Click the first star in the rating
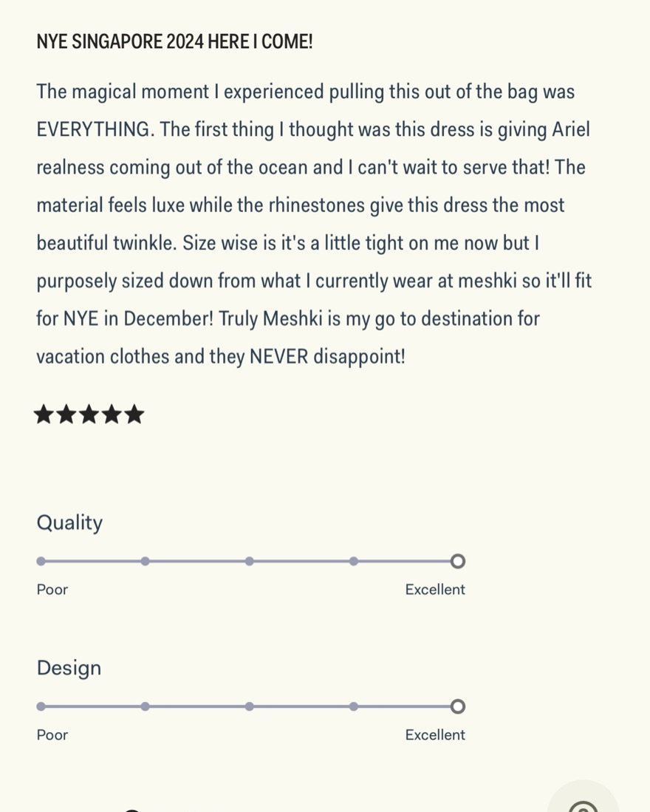 (44, 414)
